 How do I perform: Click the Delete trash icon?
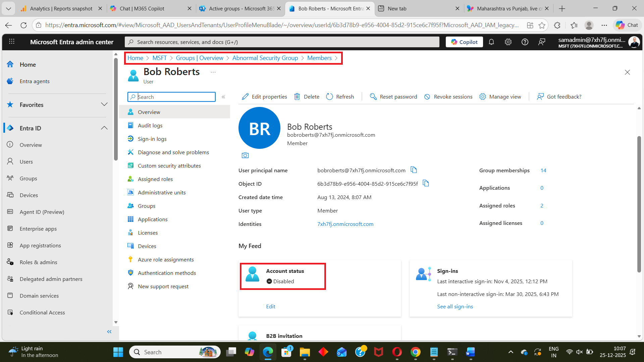tap(297, 97)
